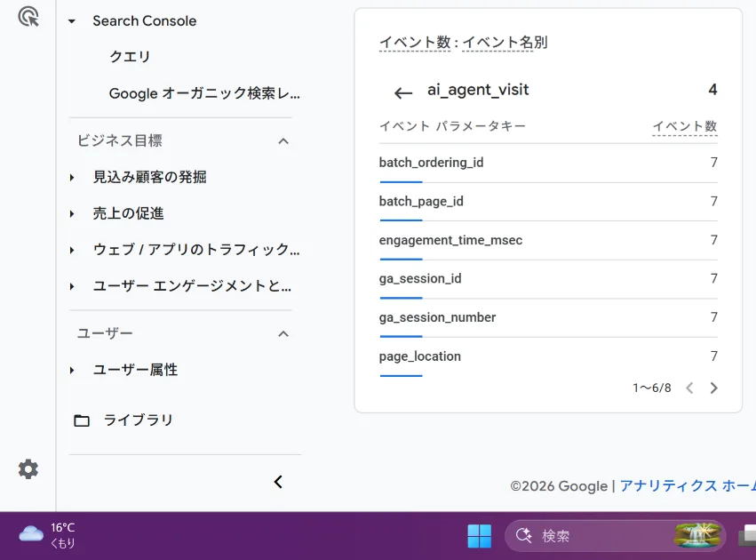Collapse the Search Console section

pyautogui.click(x=71, y=20)
